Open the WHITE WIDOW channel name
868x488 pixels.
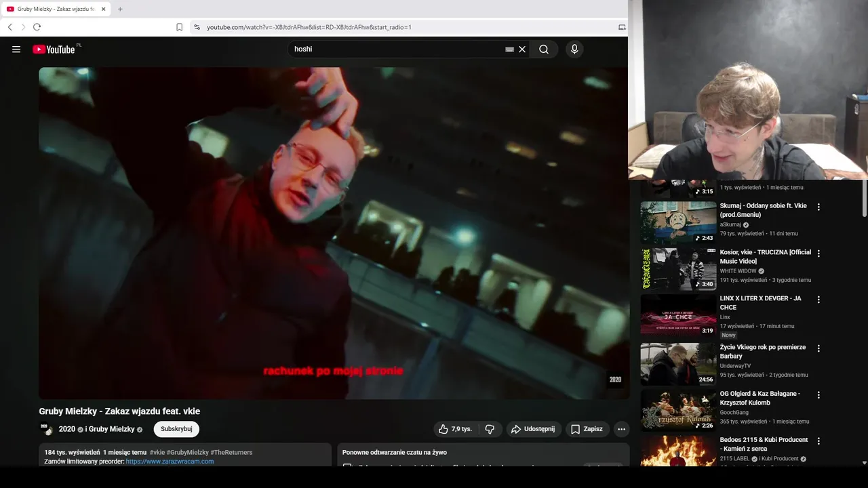pyautogui.click(x=738, y=271)
